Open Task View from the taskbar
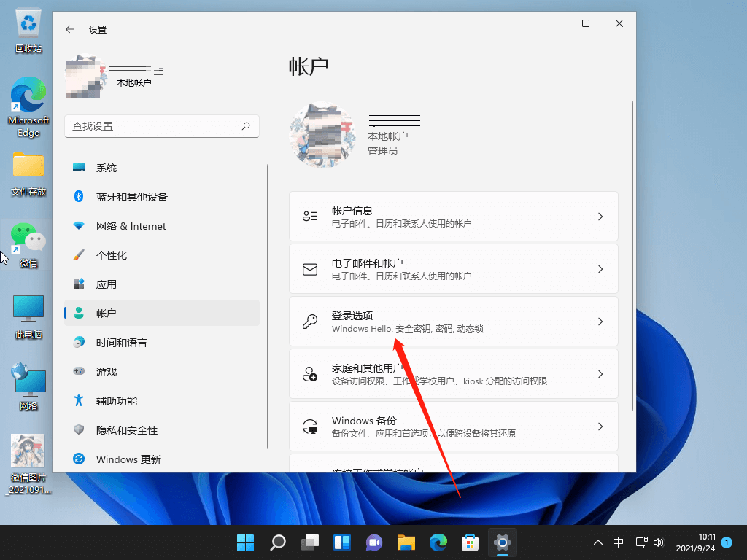Image resolution: width=747 pixels, height=560 pixels. pos(309,542)
